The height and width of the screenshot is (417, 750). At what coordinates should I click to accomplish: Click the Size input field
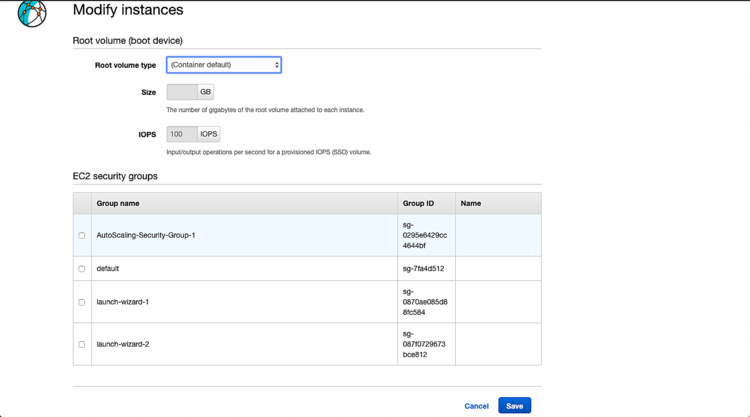[x=182, y=92]
